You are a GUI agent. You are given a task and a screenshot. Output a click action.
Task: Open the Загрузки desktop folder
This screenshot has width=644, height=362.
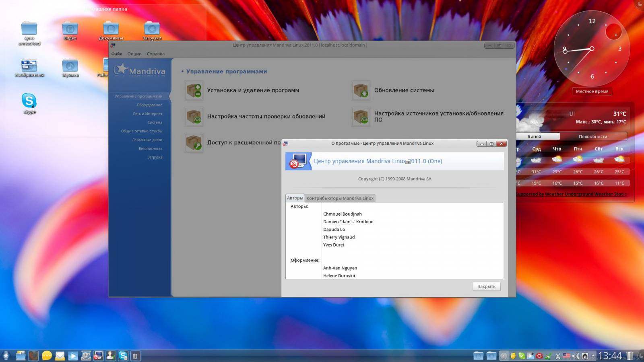tap(152, 31)
